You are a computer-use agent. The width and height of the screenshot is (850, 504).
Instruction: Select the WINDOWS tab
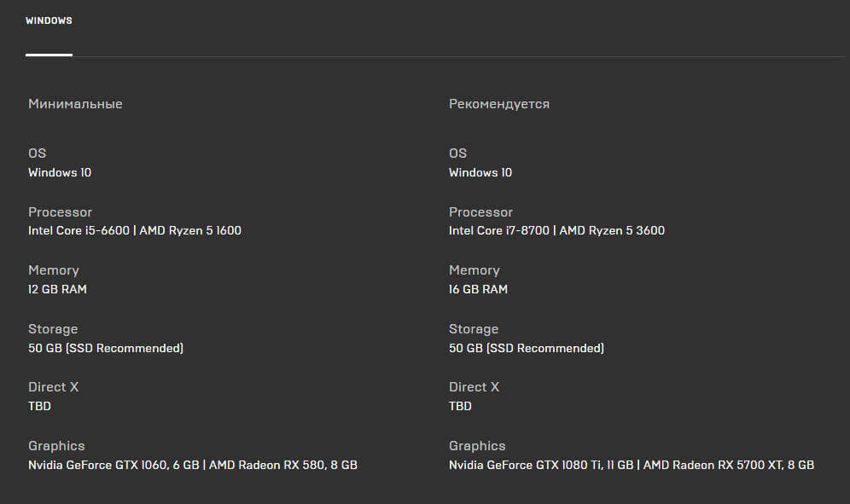[x=49, y=20]
